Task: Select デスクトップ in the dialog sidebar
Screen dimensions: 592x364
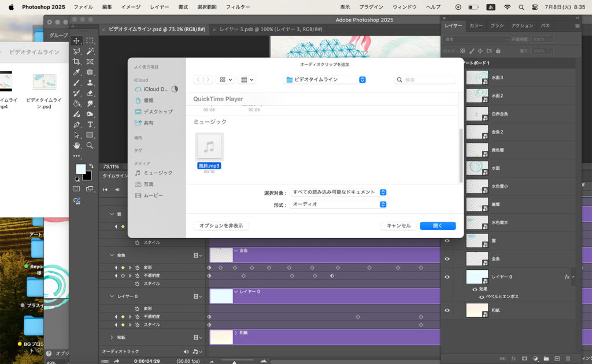Action: 154,112
